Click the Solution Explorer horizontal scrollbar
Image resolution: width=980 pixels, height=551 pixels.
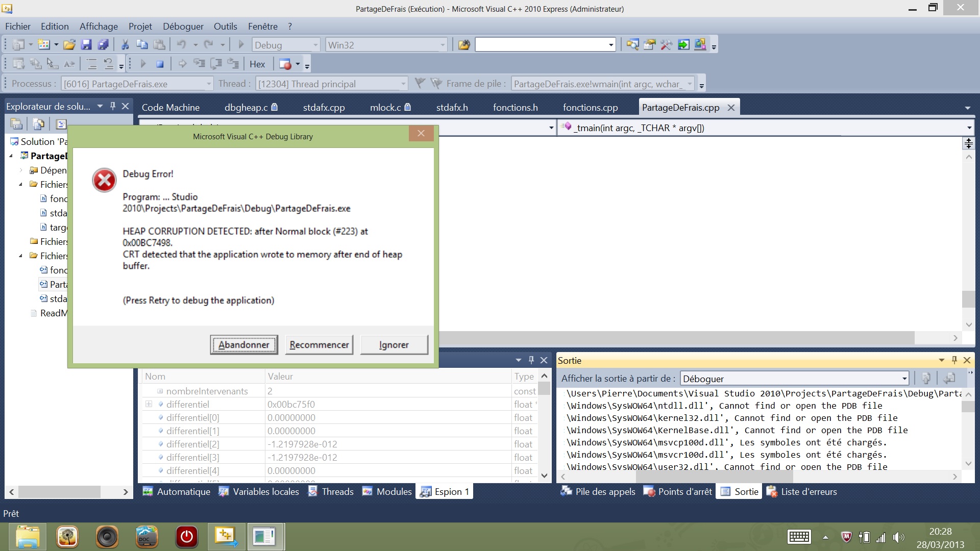[60, 492]
